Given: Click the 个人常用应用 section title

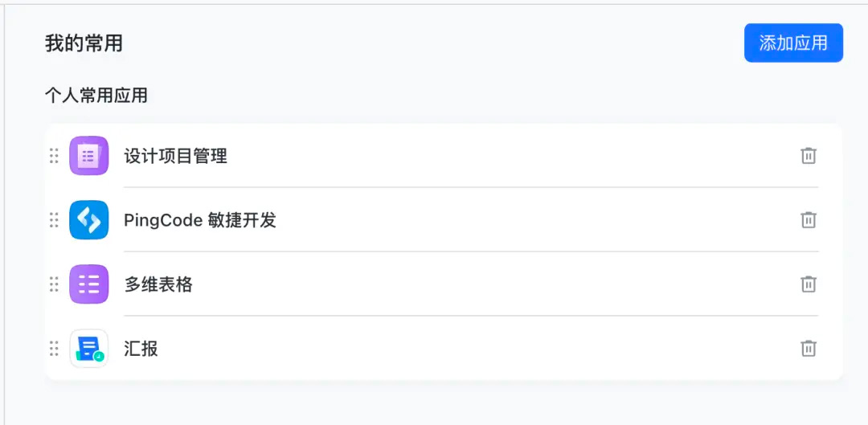Looking at the screenshot, I should point(96,96).
